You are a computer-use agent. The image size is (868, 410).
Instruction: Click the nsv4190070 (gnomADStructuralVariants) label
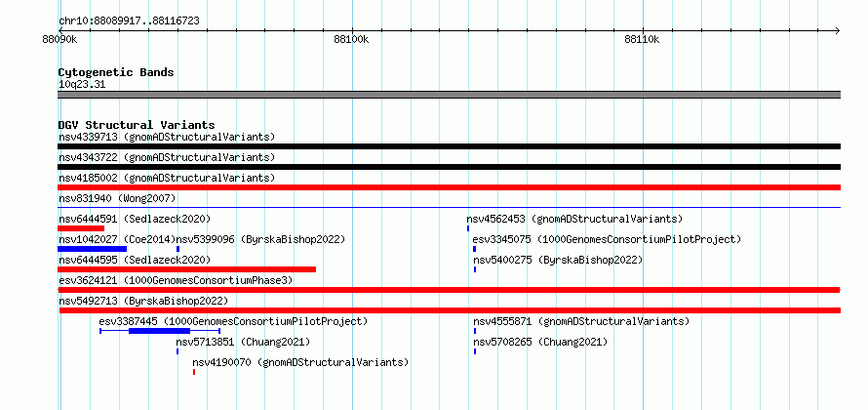coord(300,362)
